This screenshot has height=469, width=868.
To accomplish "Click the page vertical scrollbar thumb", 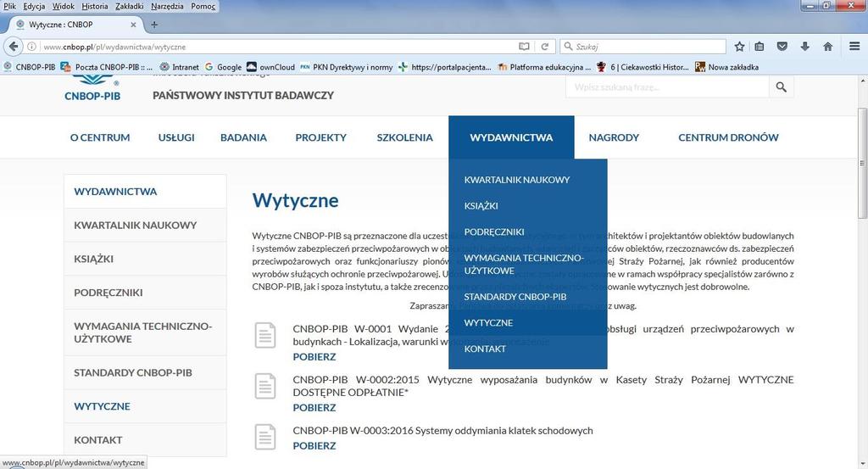I will pyautogui.click(x=862, y=164).
